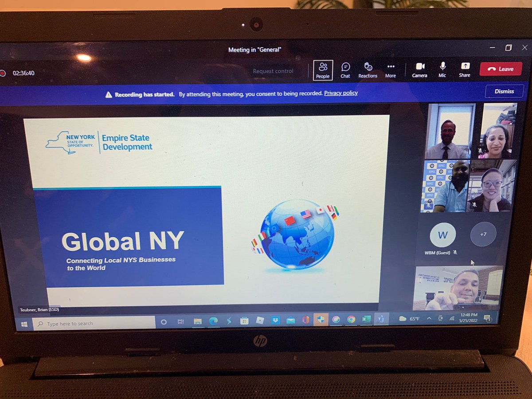Open Dropbox from the taskbar
This screenshot has height=399, width=532.
click(x=275, y=320)
